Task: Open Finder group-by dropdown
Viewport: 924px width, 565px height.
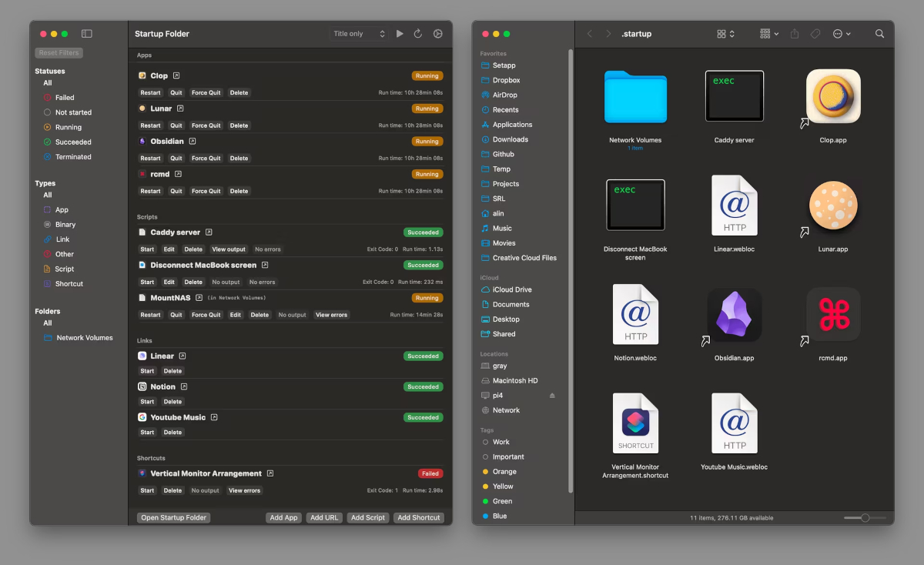Action: pos(769,34)
